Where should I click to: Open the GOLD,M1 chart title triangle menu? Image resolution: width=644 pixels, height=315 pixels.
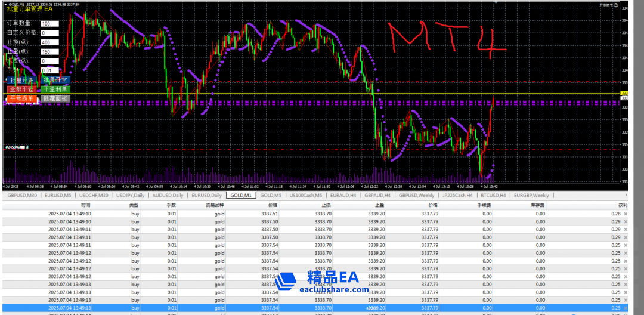click(x=5, y=4)
